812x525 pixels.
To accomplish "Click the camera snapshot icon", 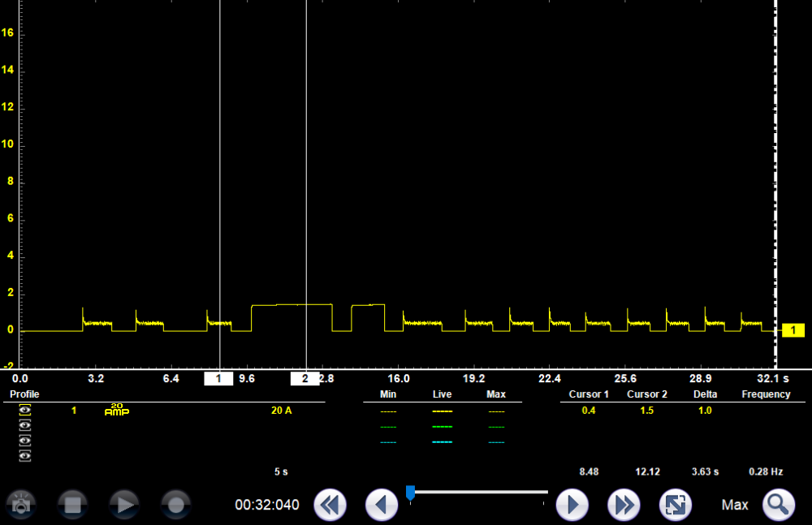I will pos(21,505).
